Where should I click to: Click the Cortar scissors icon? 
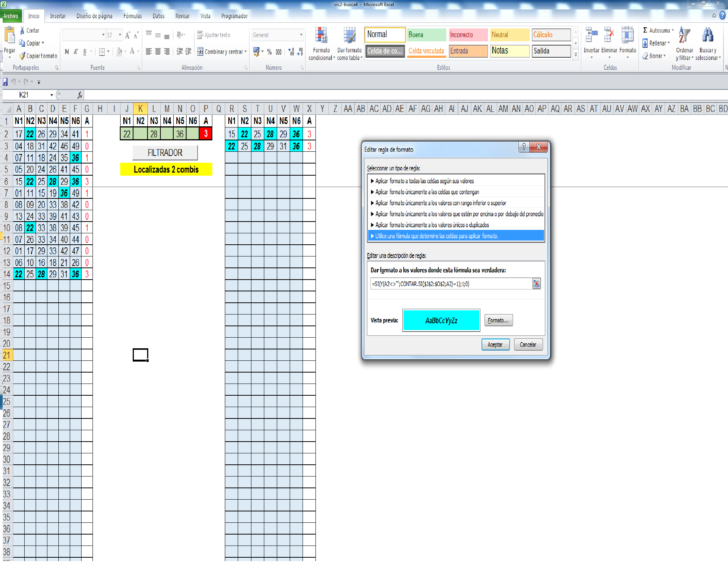point(22,30)
